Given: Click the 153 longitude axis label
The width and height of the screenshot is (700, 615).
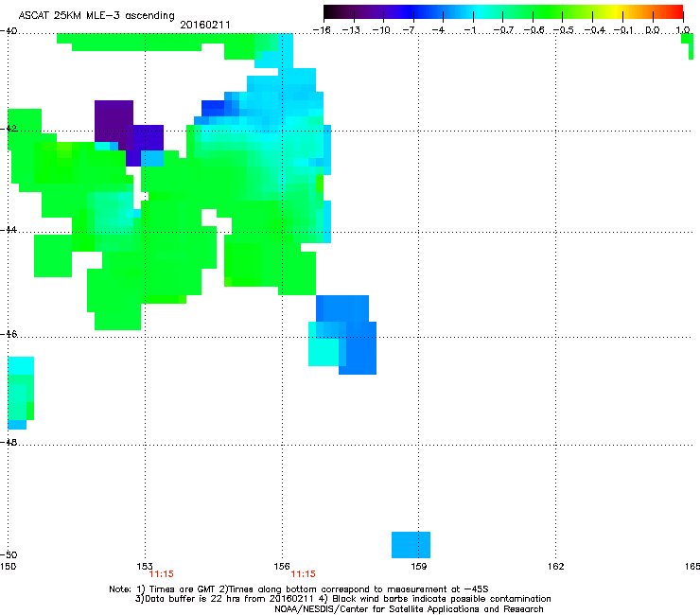Looking at the screenshot, I should click(145, 567).
